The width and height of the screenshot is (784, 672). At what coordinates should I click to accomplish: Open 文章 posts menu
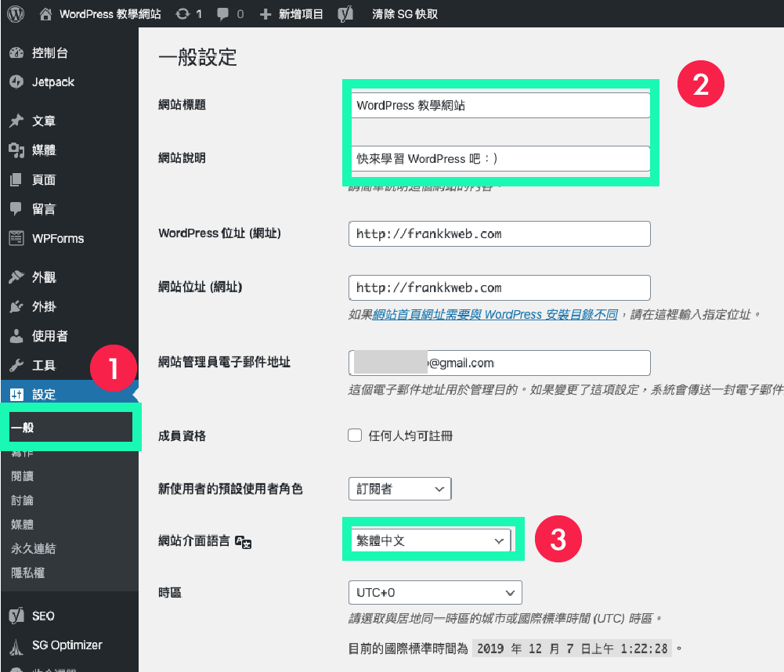pyautogui.click(x=44, y=121)
